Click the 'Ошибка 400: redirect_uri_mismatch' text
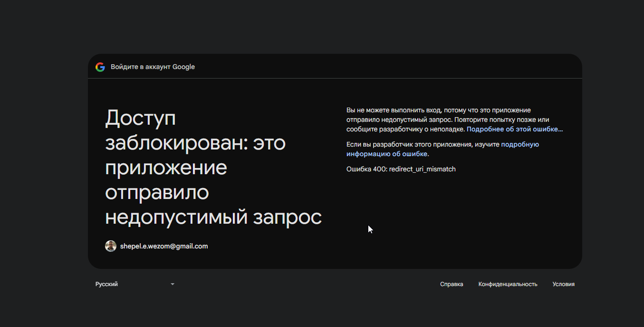This screenshot has height=327, width=644. pos(401,169)
